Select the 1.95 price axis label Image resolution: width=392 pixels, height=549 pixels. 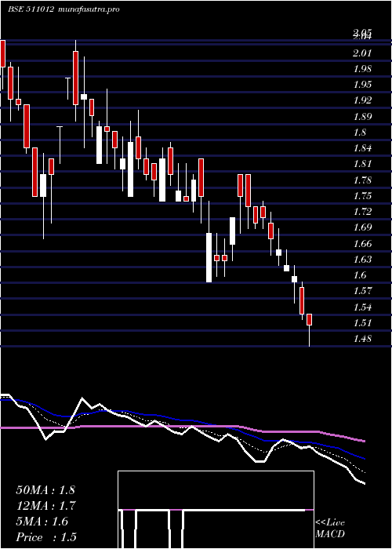click(x=362, y=85)
